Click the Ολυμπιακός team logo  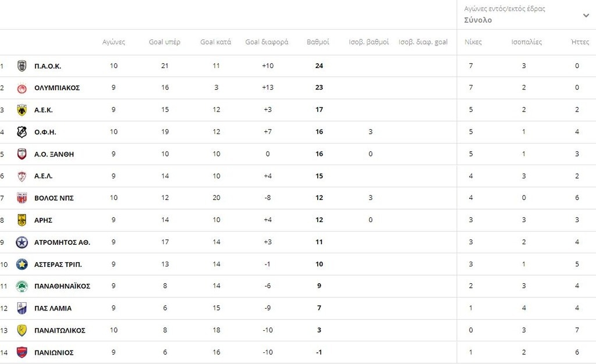click(22, 88)
